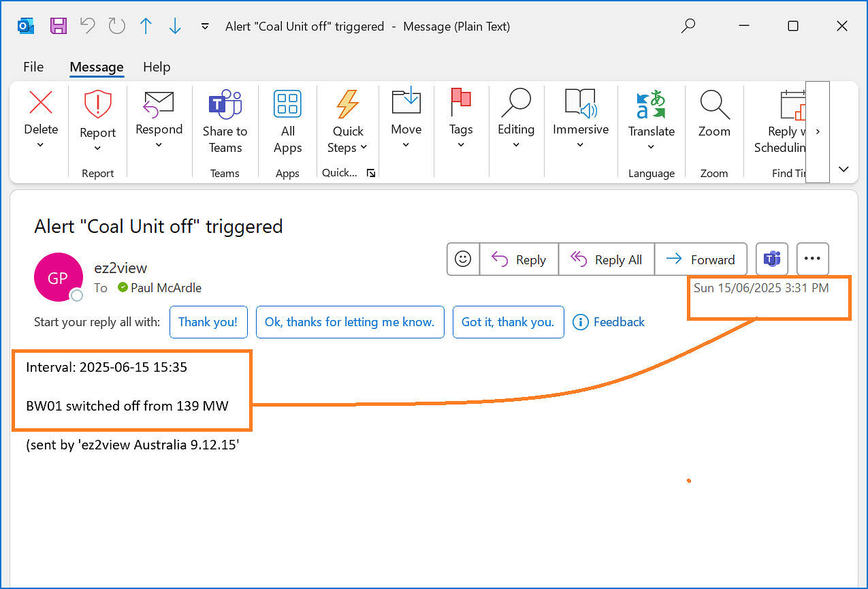Click the sender name ez2view
Image resolution: width=868 pixels, height=589 pixels.
tap(120, 268)
